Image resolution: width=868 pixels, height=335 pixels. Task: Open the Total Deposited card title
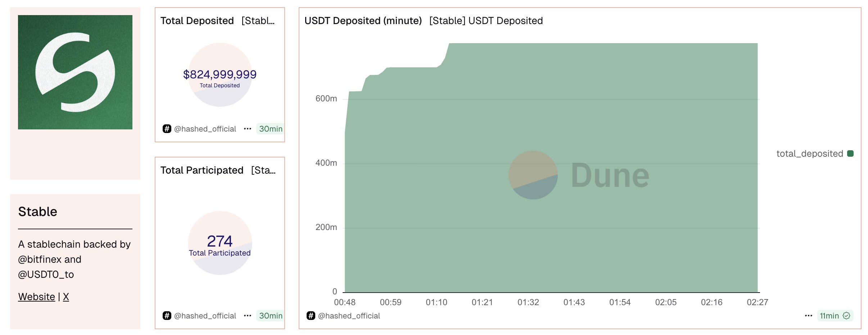pos(197,21)
